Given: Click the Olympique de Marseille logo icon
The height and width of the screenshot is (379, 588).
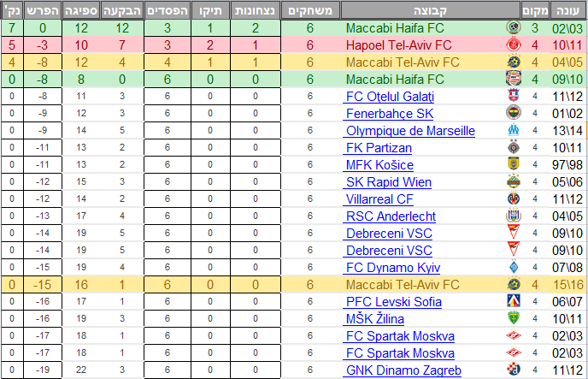Looking at the screenshot, I should pyautogui.click(x=513, y=130).
